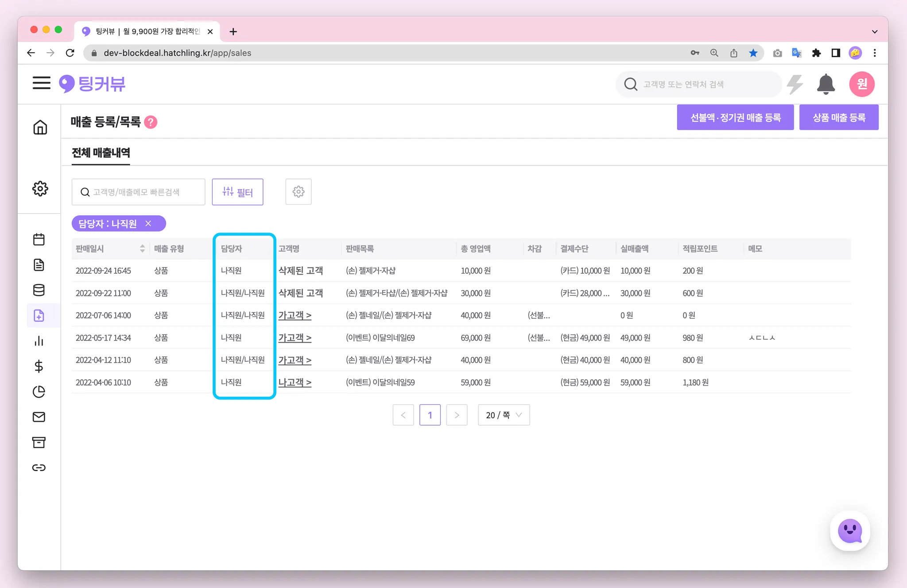Open the calendar icon in sidebar
The width and height of the screenshot is (907, 588).
[39, 240]
